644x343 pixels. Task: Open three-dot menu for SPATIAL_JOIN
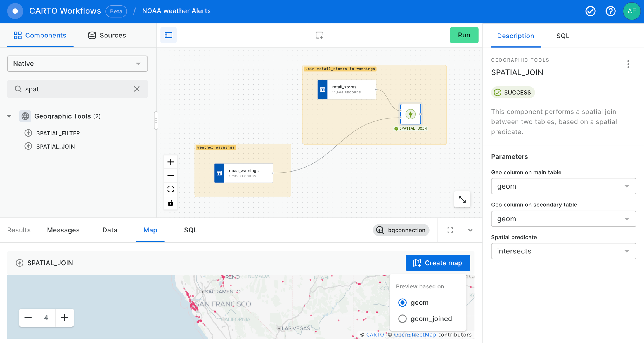[x=628, y=64]
